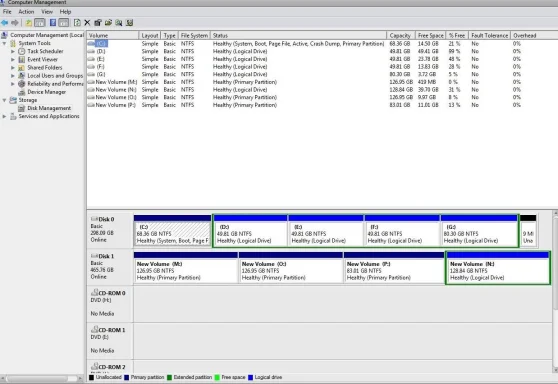558x384 pixels.
Task: Select the Local Users and Groups icon
Action: [22, 76]
